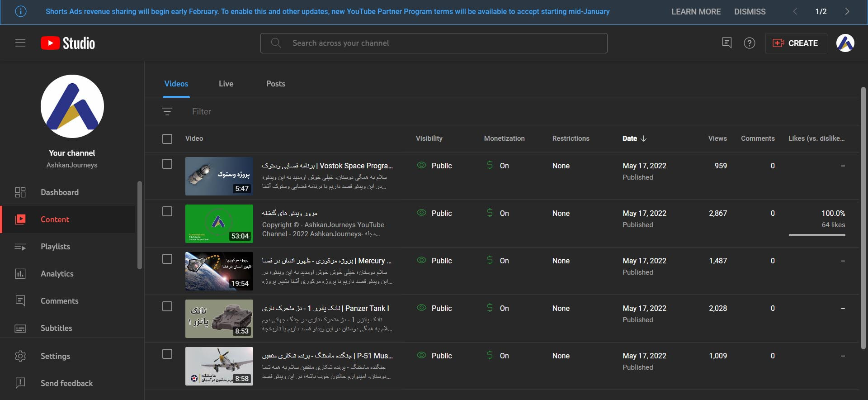
Task: Go to next banner announcement
Action: [x=847, y=12]
